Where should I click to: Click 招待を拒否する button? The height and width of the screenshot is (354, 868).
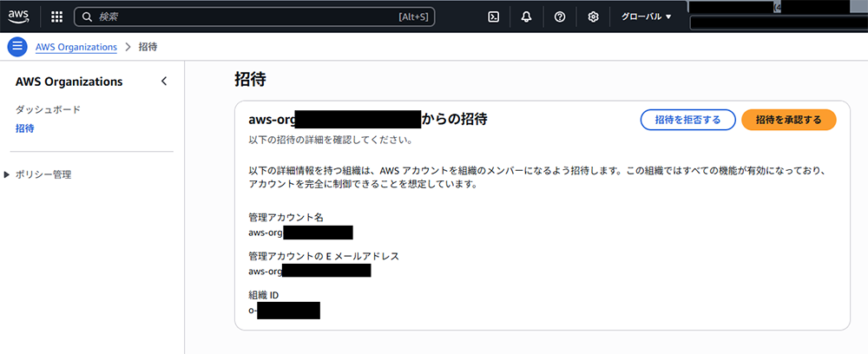[687, 120]
